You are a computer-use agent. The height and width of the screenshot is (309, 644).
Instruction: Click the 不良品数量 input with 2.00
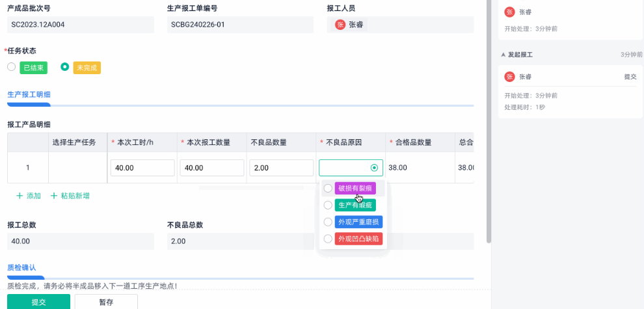(x=281, y=168)
